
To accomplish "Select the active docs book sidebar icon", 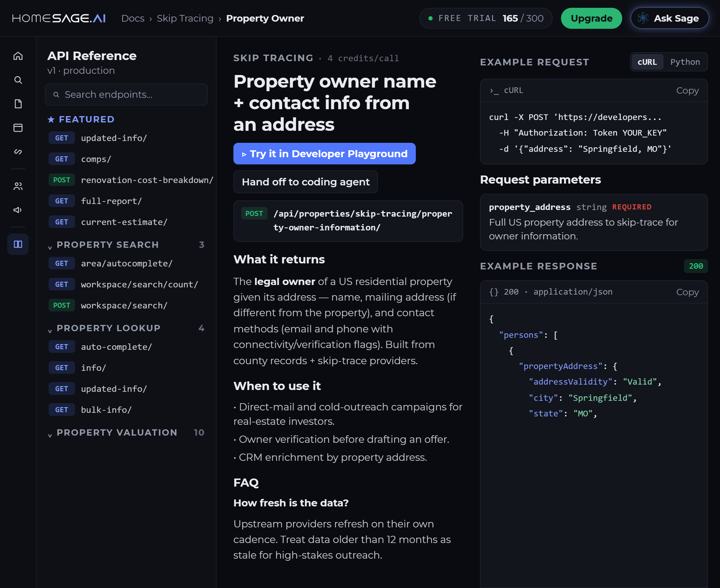I will coord(18,244).
